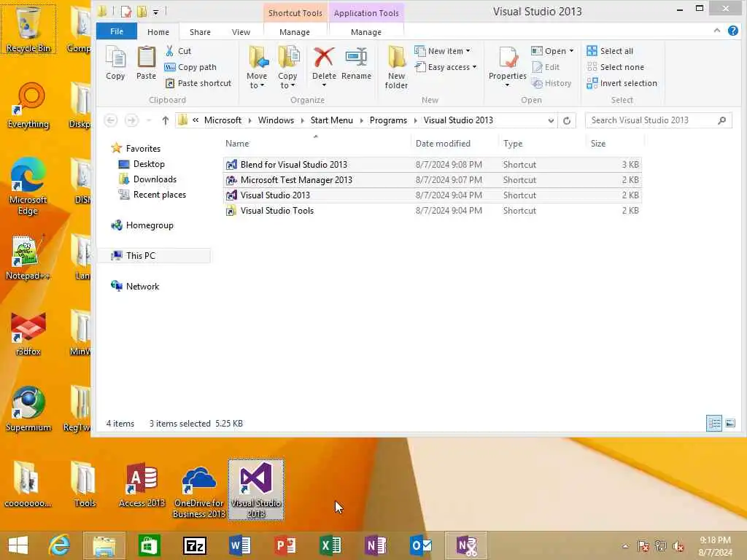Select Visual Studio Tools shortcut
This screenshot has height=560, width=747.
(x=433, y=211)
